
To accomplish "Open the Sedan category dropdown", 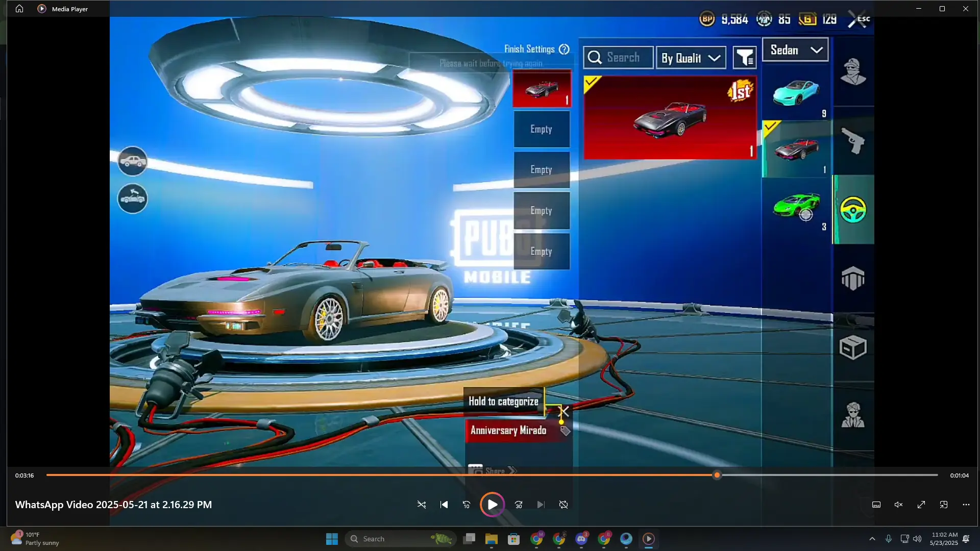I will [795, 50].
